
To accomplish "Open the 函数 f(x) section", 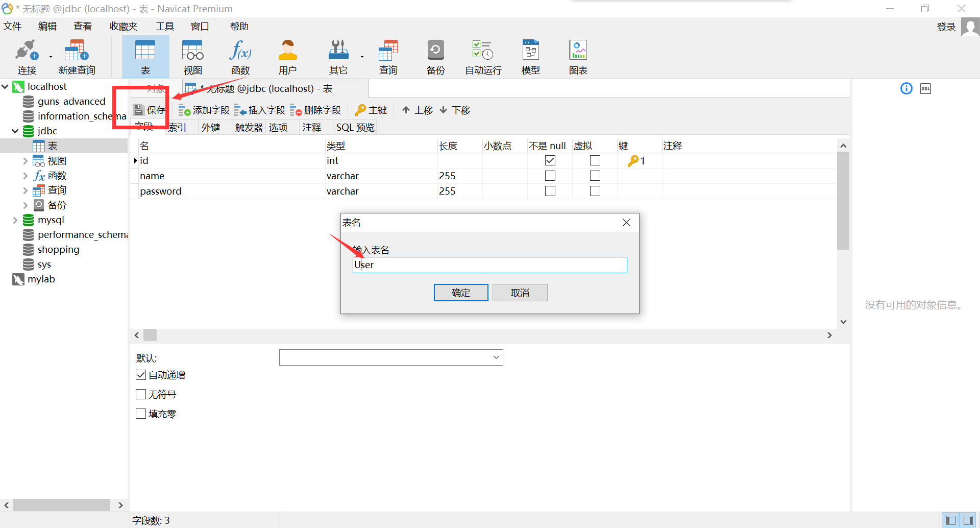I will tap(239, 56).
